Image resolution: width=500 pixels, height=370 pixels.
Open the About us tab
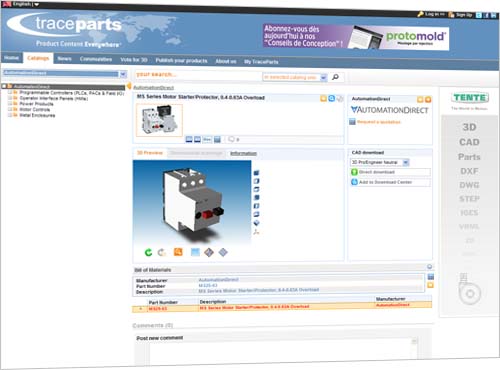(226, 61)
